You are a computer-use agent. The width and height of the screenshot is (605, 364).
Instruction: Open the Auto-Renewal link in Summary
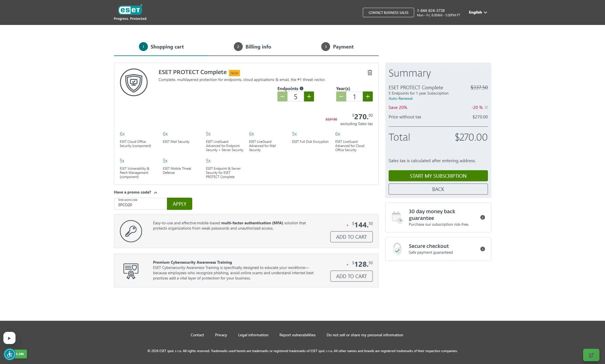[400, 98]
